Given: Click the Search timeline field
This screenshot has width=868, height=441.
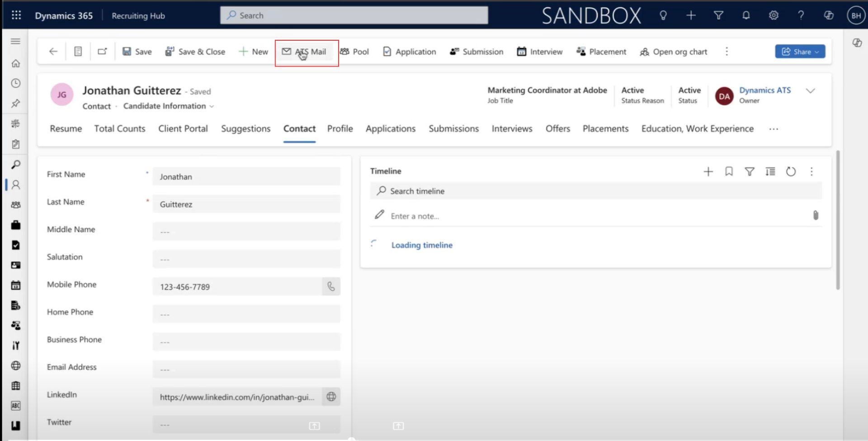Looking at the screenshot, I should 595,191.
